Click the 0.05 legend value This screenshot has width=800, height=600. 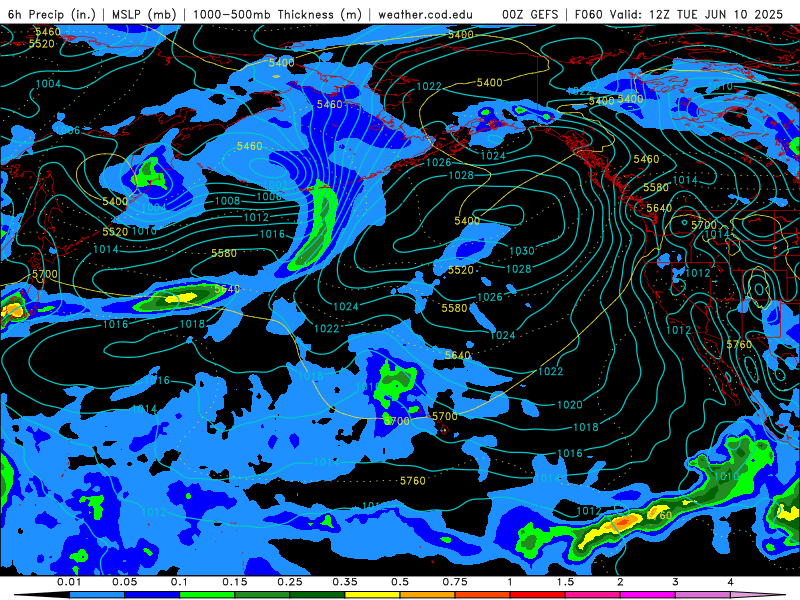[x=124, y=582]
